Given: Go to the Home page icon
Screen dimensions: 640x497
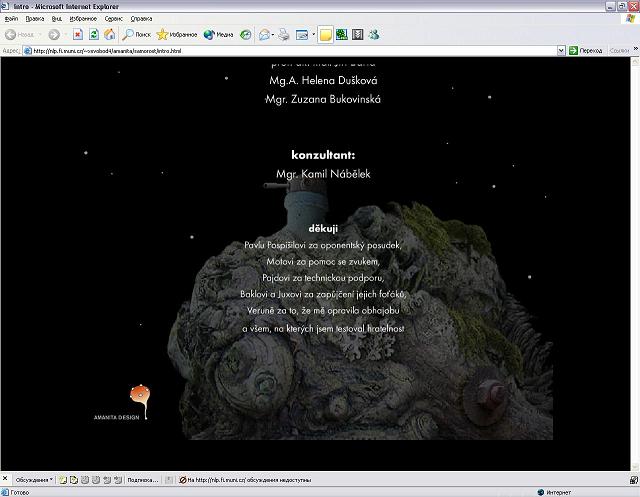Looking at the screenshot, I should click(109, 35).
